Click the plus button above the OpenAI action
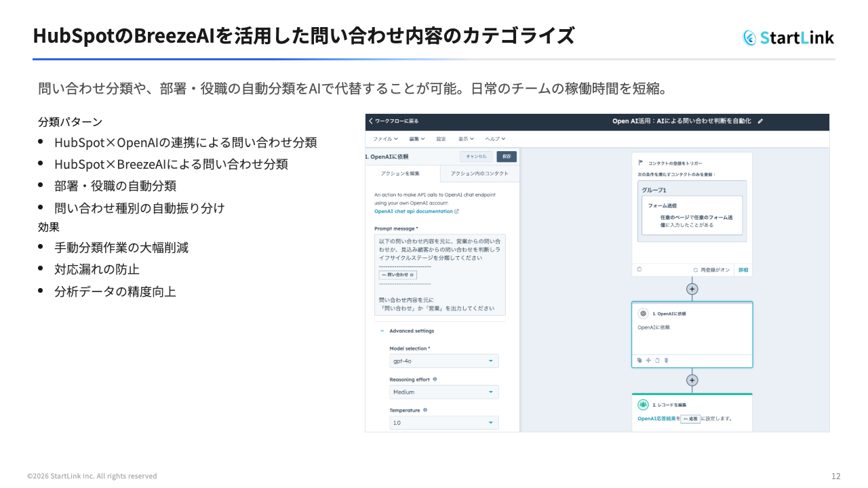868x488 pixels. pyautogui.click(x=692, y=289)
